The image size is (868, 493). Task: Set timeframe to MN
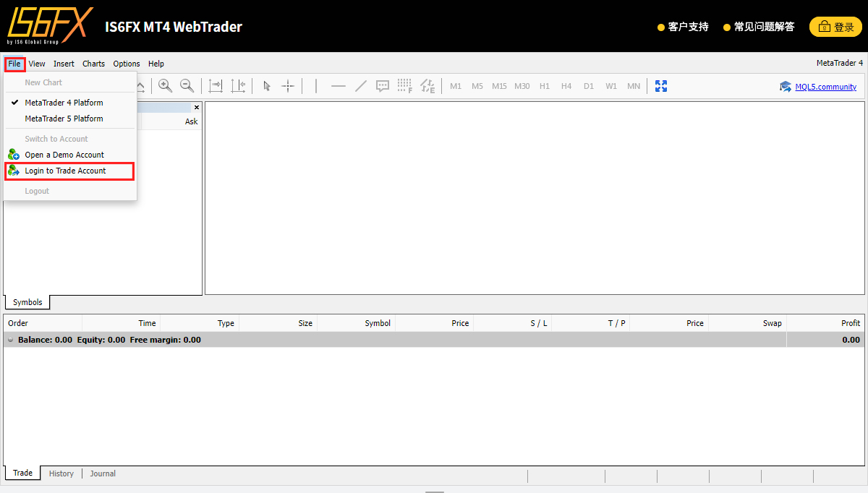point(634,86)
